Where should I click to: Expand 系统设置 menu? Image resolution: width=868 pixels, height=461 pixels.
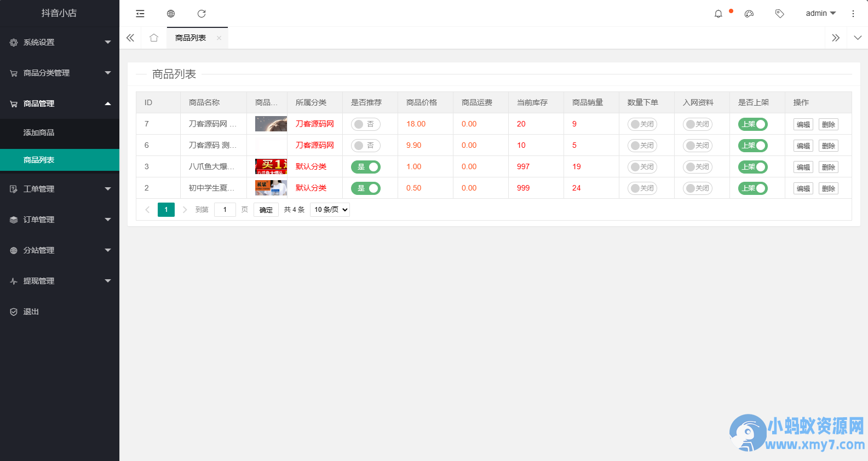coord(60,42)
